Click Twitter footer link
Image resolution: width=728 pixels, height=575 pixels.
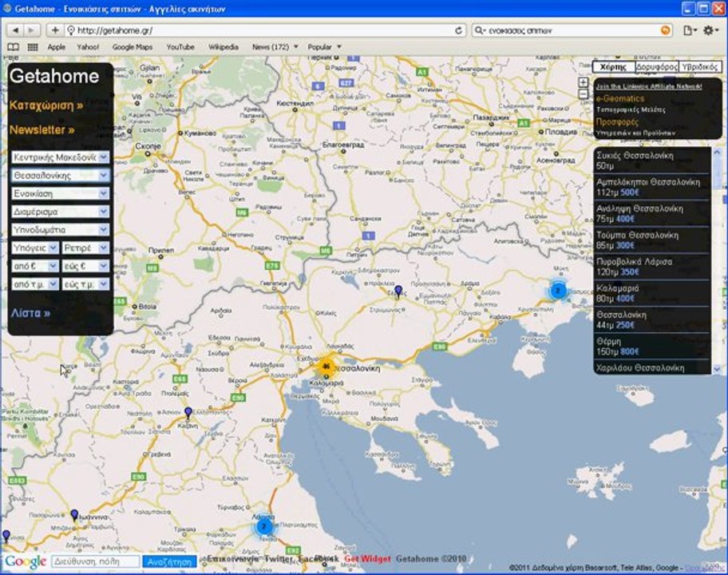click(279, 559)
